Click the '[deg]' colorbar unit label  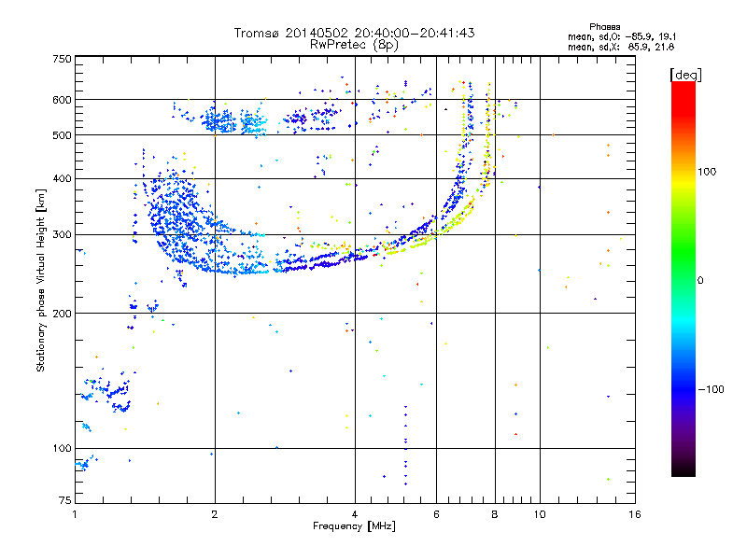(x=685, y=76)
